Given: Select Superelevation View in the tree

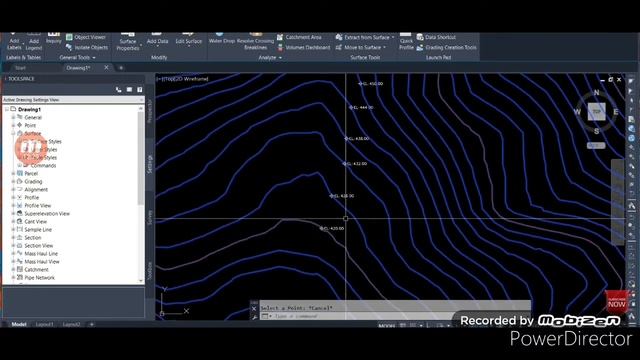Looking at the screenshot, I should (47, 213).
